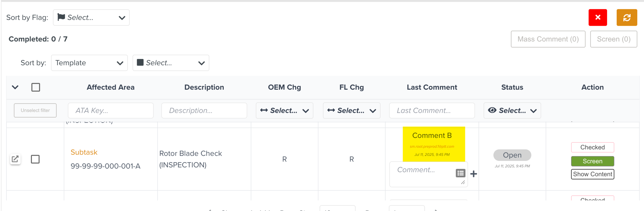Check the Rotor Blade Check row checkbox
This screenshot has width=644, height=211.
click(35, 159)
